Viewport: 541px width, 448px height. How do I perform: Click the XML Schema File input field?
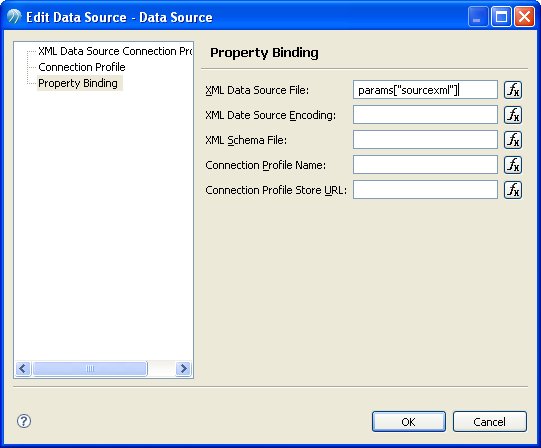click(x=425, y=140)
